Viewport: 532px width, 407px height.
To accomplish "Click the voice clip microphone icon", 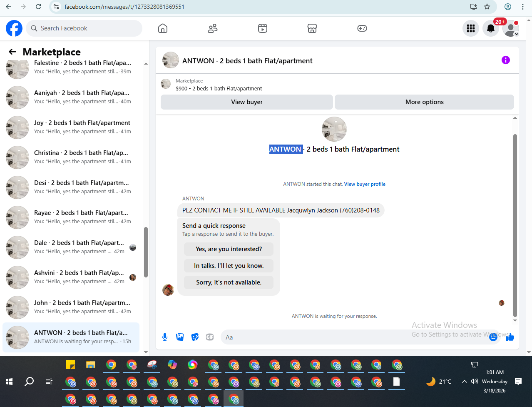I will 165,337.
